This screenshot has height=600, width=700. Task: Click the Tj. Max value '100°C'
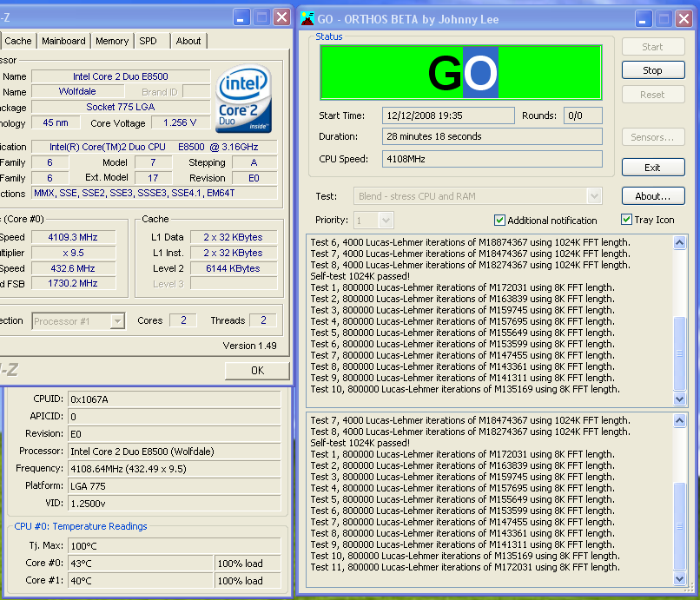174,546
